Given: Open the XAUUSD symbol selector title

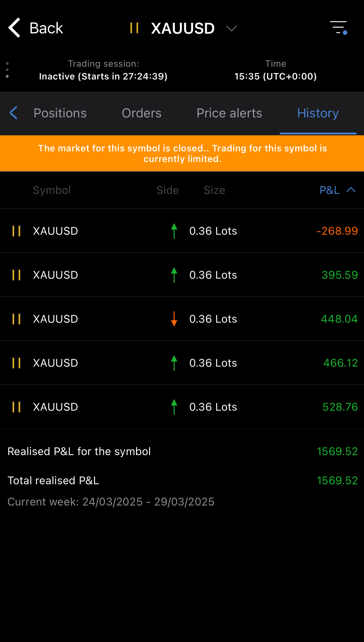Looking at the screenshot, I should tap(183, 28).
